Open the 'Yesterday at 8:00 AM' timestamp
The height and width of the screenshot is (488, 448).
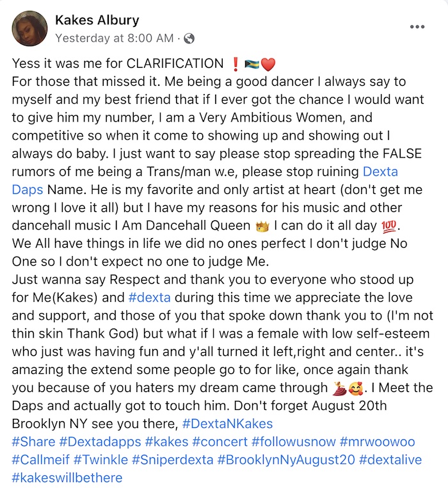pyautogui.click(x=114, y=38)
